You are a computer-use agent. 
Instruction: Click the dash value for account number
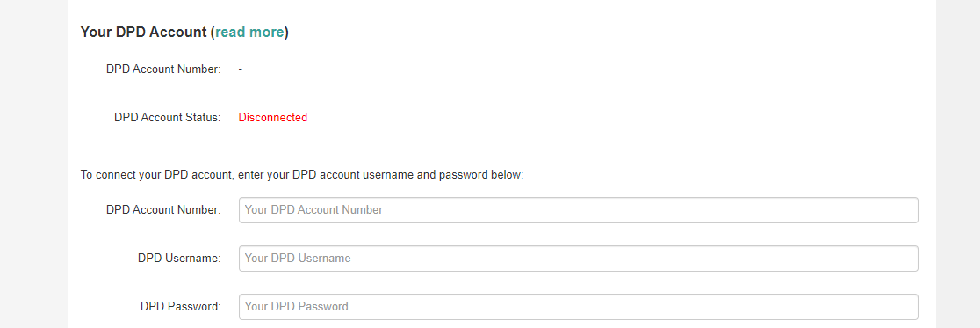(x=241, y=69)
